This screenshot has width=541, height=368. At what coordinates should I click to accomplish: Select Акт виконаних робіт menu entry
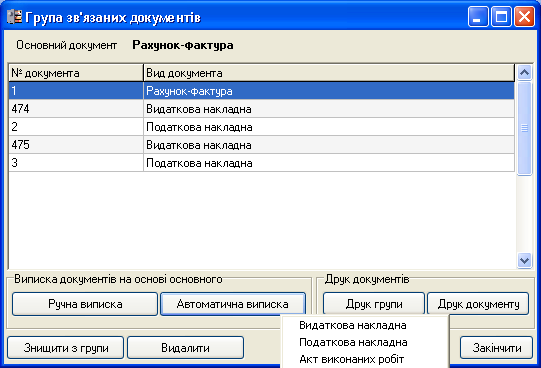click(351, 359)
